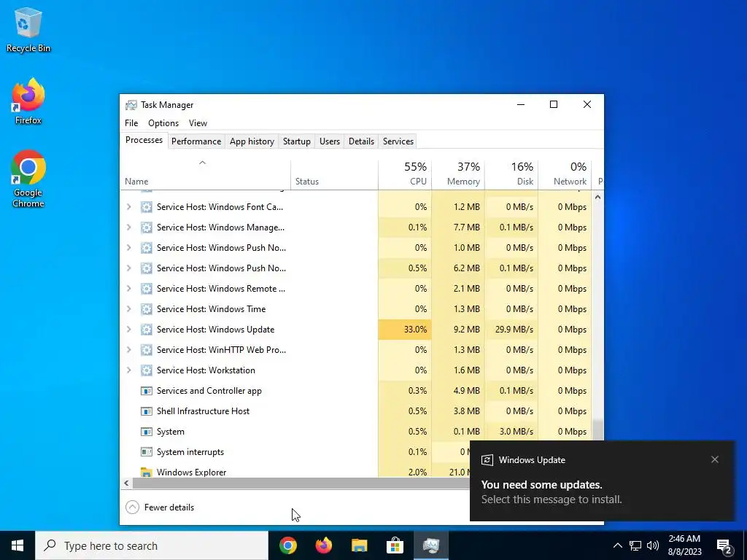Image resolution: width=747 pixels, height=560 pixels.
Task: Click the gear icon for Windows Font Cache service
Action: 146,206
